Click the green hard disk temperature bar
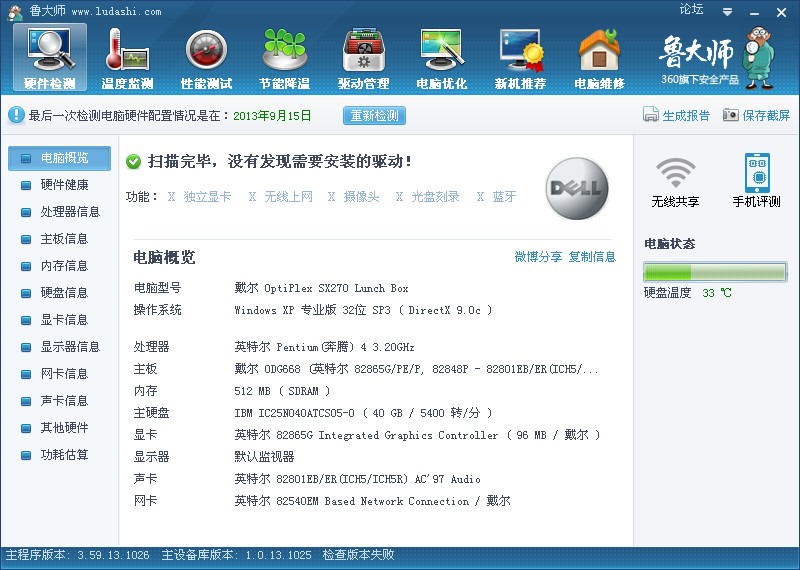The image size is (800, 570). (x=715, y=272)
